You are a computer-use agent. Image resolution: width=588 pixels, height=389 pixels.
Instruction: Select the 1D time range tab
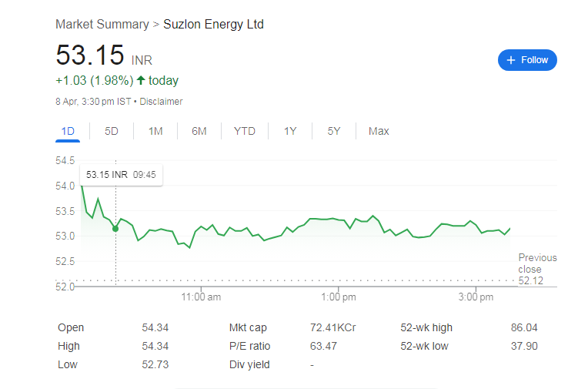pos(68,131)
